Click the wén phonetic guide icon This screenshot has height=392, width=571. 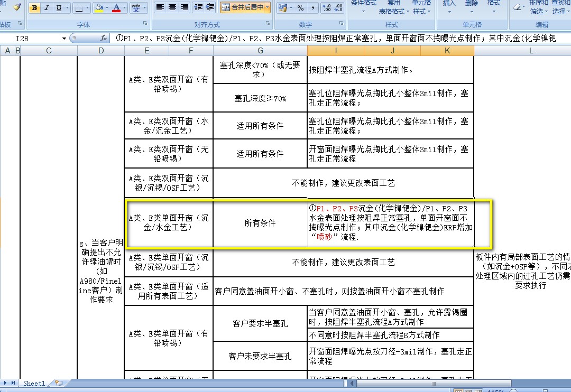pos(136,7)
